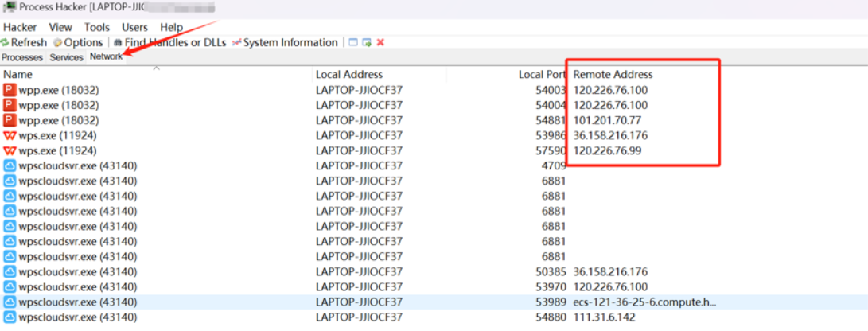Viewport: 868px width, 331px height.
Task: Click 120.226.76.100 in the port 54004 row
Action: click(610, 104)
